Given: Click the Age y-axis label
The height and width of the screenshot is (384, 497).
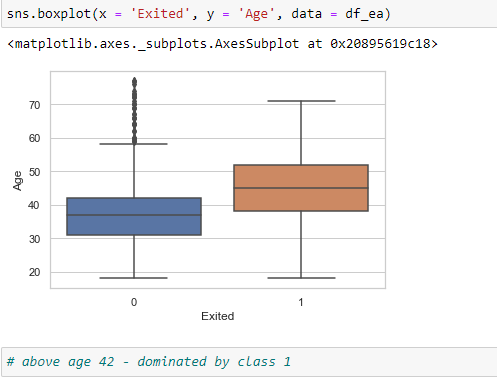Looking at the screenshot, I should 17,181.
